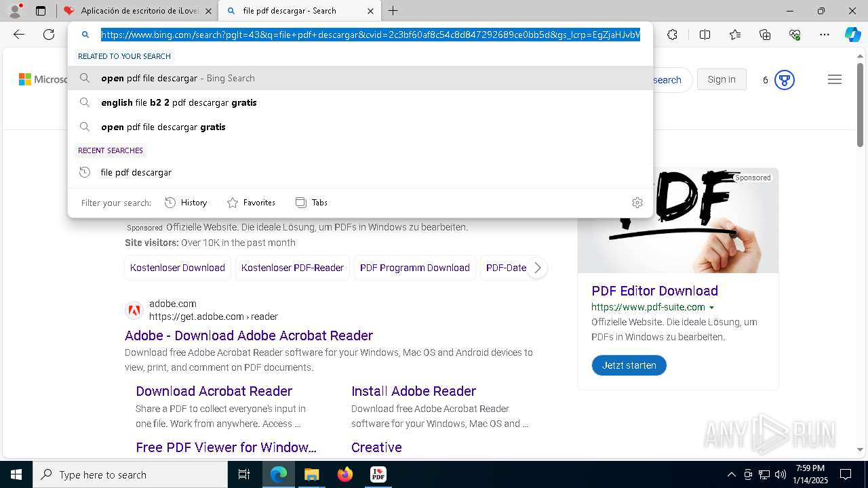Open Adobe - Download Adobe Acrobat Reader result
This screenshot has width=868, height=488.
coord(249,335)
